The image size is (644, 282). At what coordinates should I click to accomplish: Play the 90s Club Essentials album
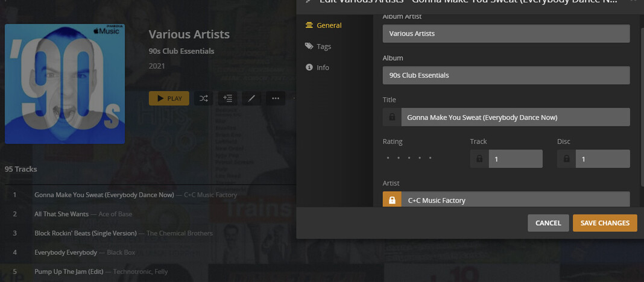169,98
